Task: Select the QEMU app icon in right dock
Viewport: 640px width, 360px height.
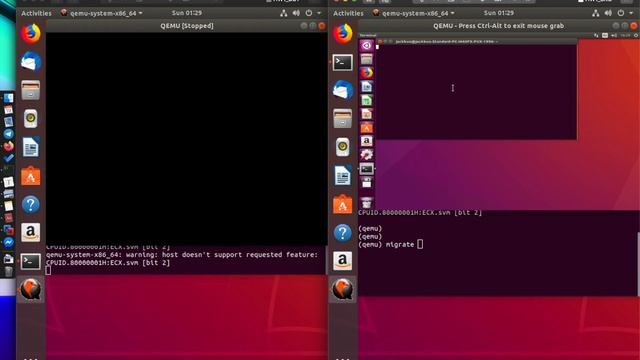Action: pos(342,289)
